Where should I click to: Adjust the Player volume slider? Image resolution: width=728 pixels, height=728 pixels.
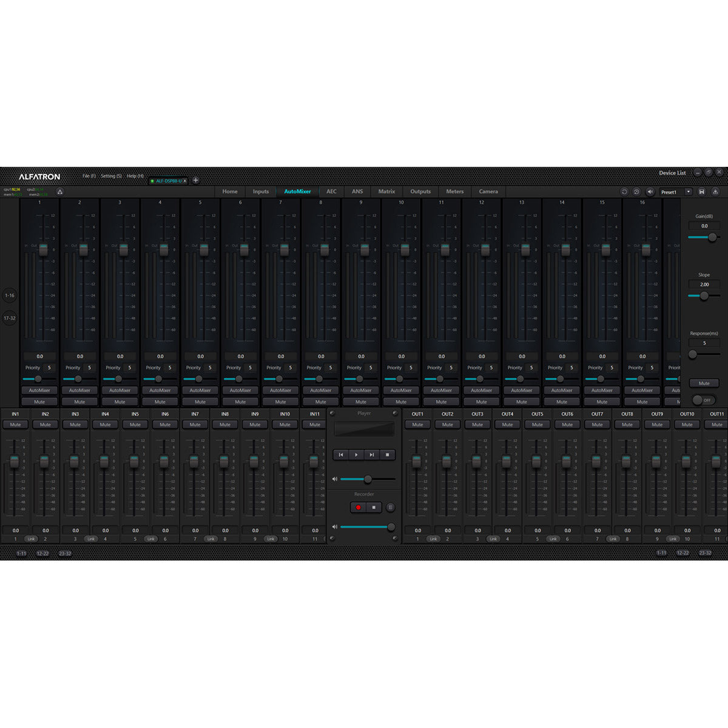(368, 479)
